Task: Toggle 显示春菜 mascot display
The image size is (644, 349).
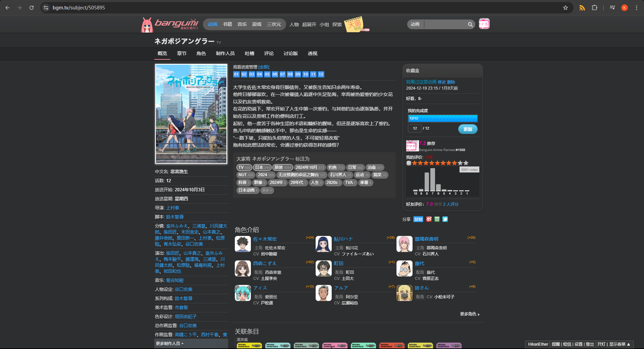Action: tap(620, 344)
